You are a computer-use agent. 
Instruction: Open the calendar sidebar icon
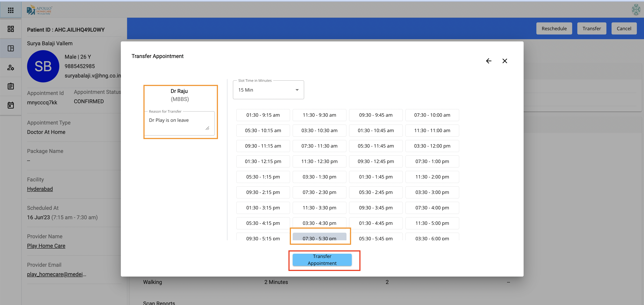11,105
